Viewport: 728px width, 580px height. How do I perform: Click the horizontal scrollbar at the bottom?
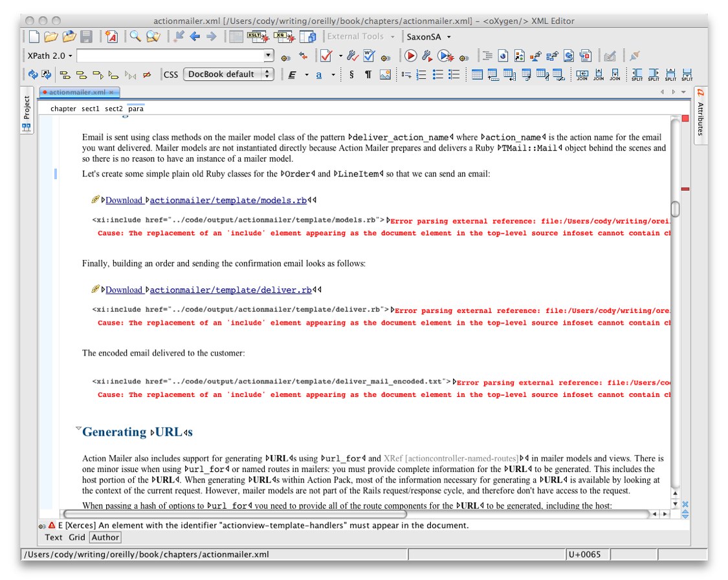click(x=235, y=514)
